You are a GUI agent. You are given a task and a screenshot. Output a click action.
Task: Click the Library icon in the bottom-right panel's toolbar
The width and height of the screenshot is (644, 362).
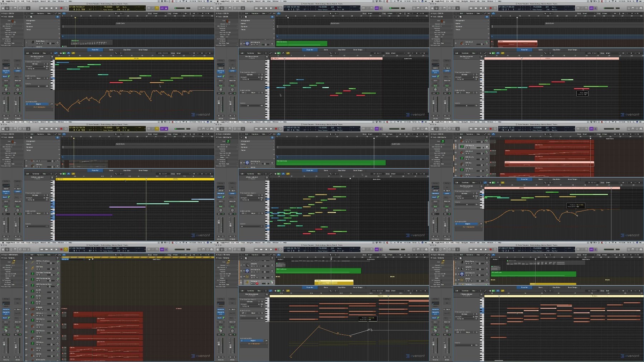pyautogui.click(x=433, y=249)
